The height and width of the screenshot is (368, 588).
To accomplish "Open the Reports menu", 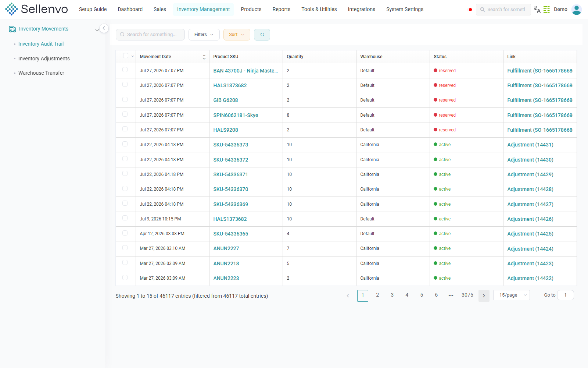I will coord(282,9).
